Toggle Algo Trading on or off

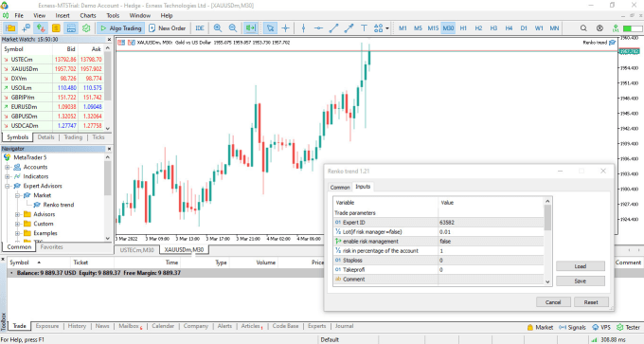tap(121, 27)
